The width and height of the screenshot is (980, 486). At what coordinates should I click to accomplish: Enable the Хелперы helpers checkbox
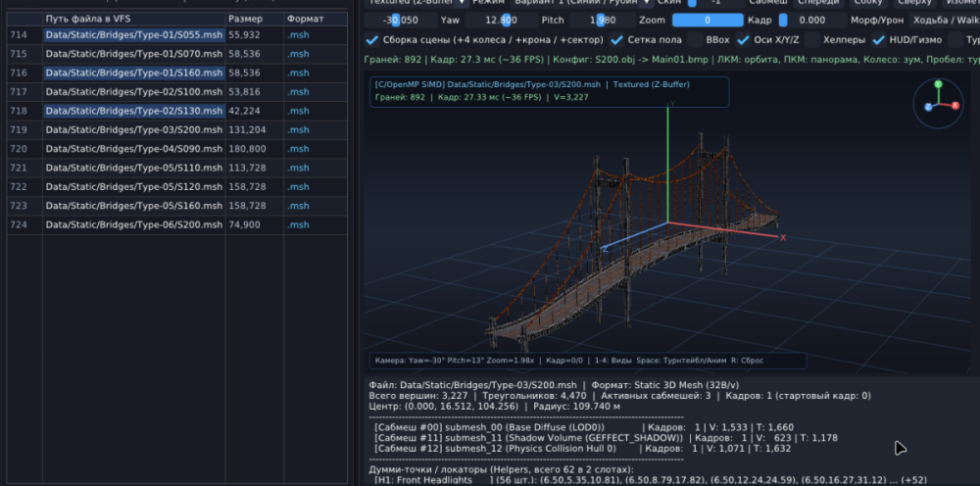[x=812, y=40]
